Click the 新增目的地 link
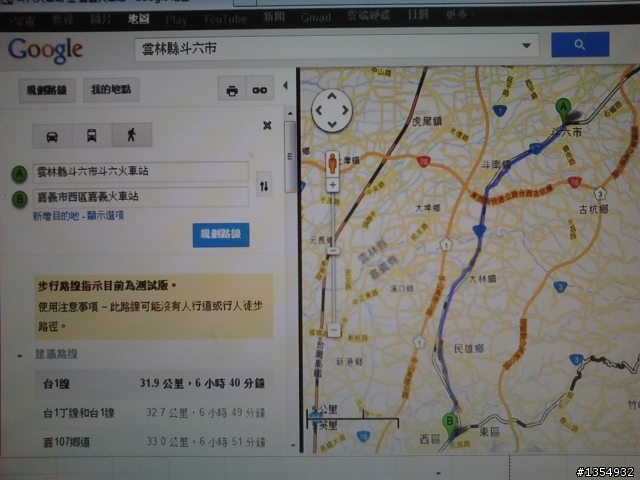640x480 pixels. [56, 216]
